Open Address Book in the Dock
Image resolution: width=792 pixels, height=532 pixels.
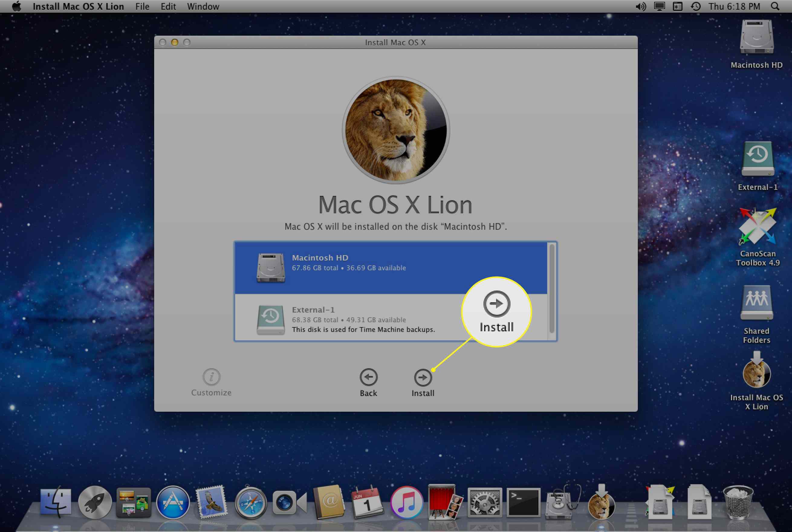[329, 503]
